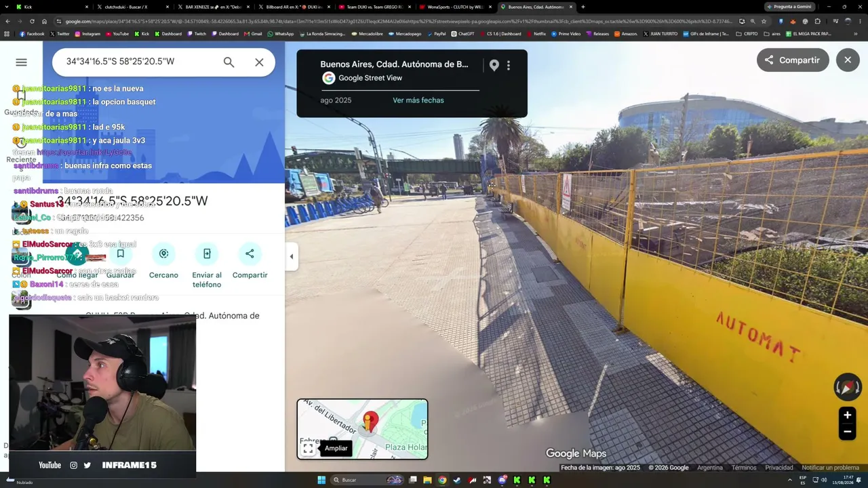868x488 pixels.
Task: Switch to the WonaSports CLUTCH tab
Action: point(455,7)
